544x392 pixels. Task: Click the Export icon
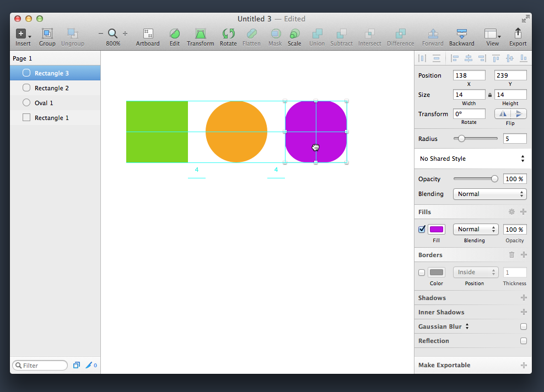point(517,35)
